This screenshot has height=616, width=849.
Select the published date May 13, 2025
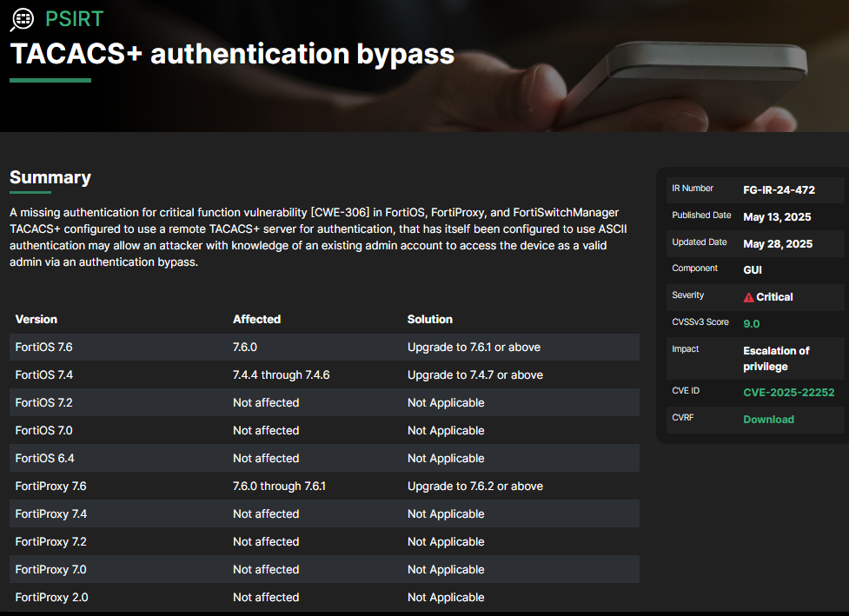pyautogui.click(x=777, y=217)
